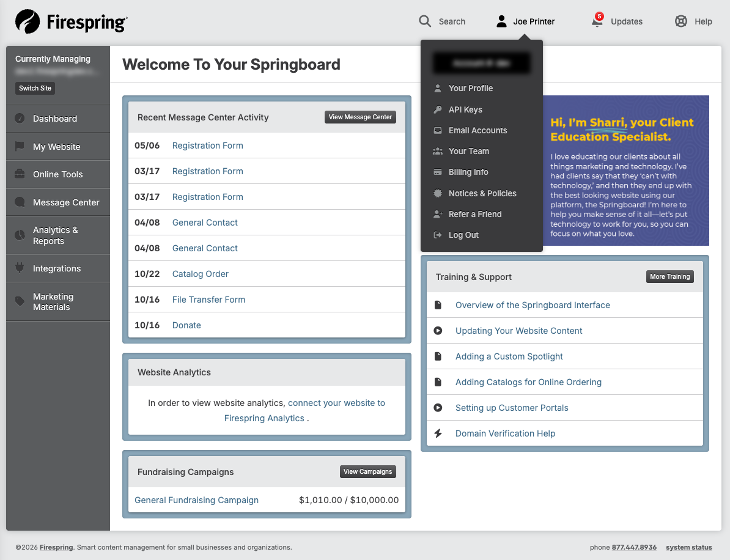Click the blurred account name header in menu

coord(481,63)
